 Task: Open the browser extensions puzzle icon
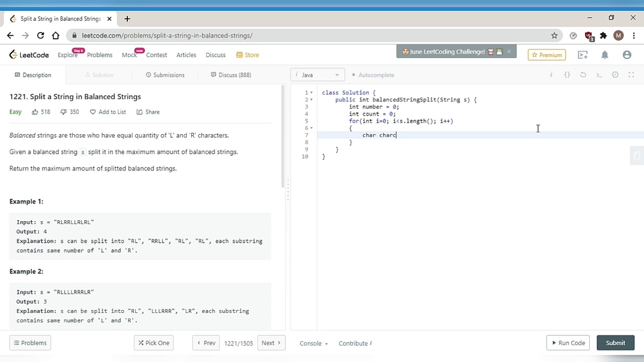[x=603, y=36]
